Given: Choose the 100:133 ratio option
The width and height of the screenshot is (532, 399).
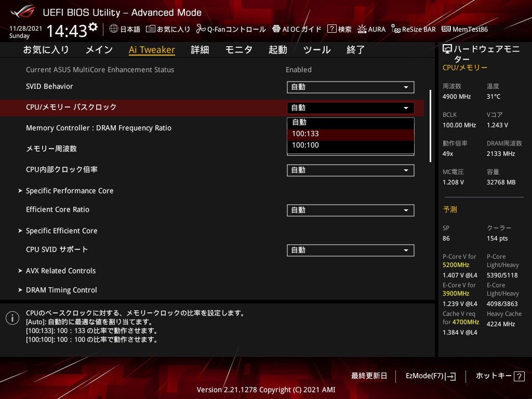Looking at the screenshot, I should [351, 134].
